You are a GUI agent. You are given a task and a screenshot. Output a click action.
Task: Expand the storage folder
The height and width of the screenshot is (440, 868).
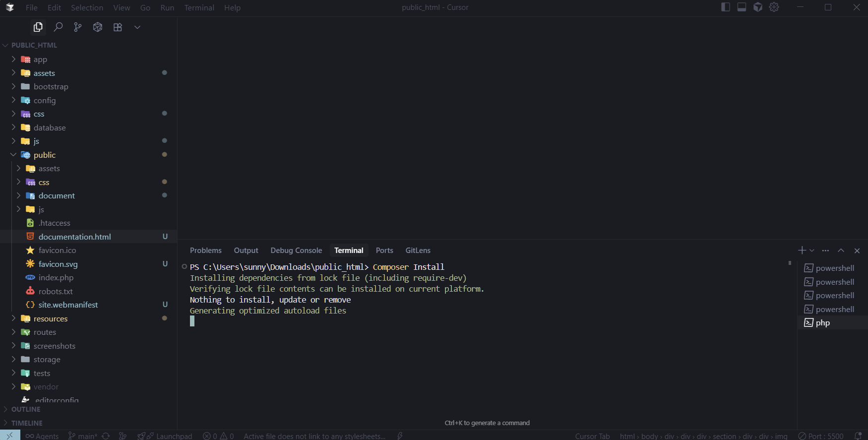click(x=47, y=360)
